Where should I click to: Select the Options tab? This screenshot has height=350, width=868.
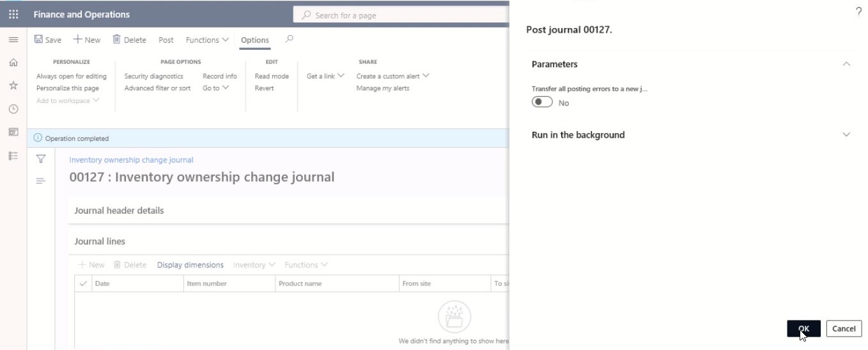coord(254,40)
